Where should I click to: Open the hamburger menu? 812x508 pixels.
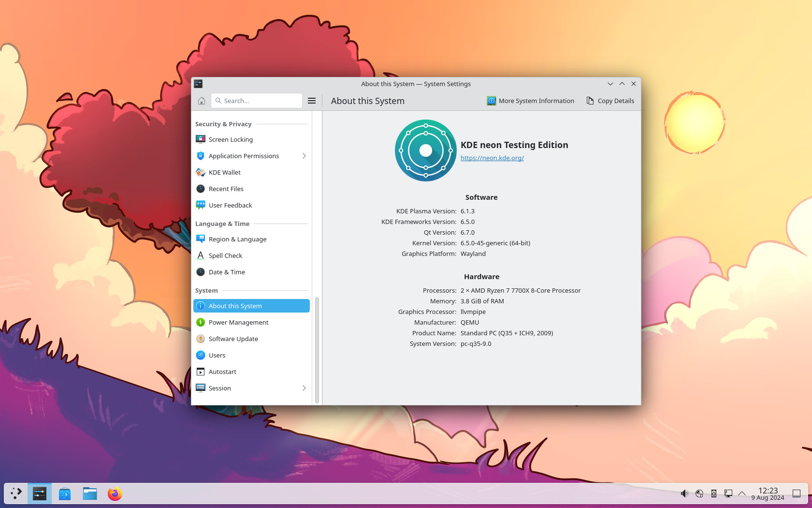click(312, 101)
